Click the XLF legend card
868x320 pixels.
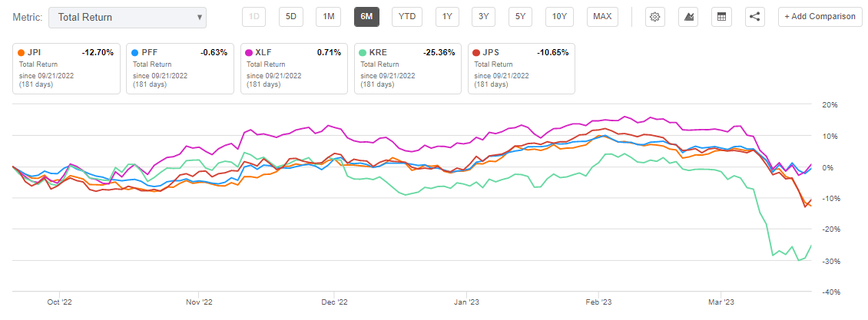pyautogui.click(x=294, y=68)
